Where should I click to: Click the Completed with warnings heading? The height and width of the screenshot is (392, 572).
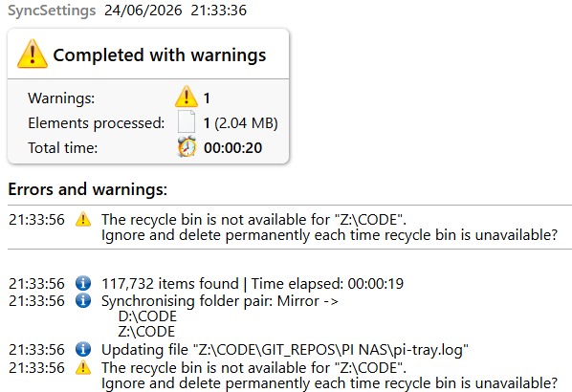click(160, 55)
